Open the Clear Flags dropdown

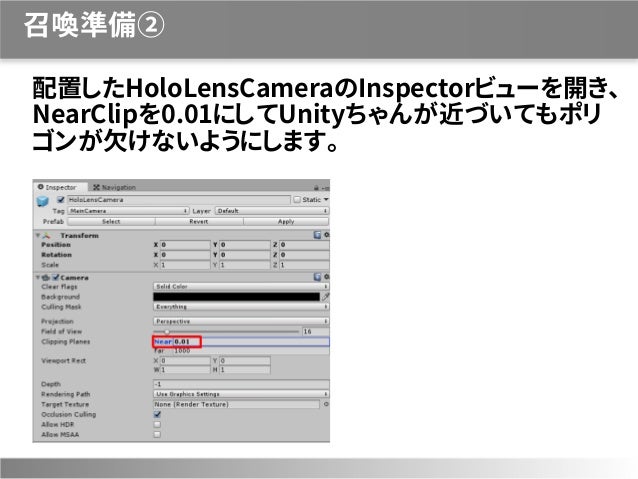click(241, 287)
